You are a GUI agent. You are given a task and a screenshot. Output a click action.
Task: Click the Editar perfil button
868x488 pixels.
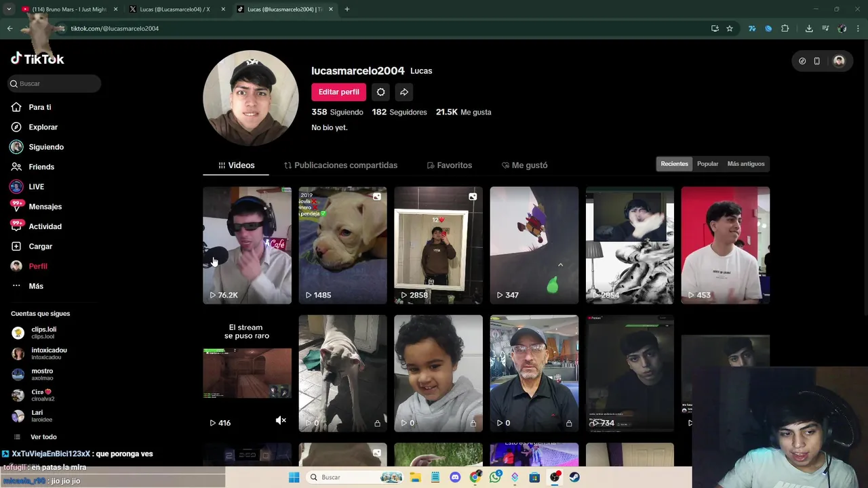(x=338, y=92)
